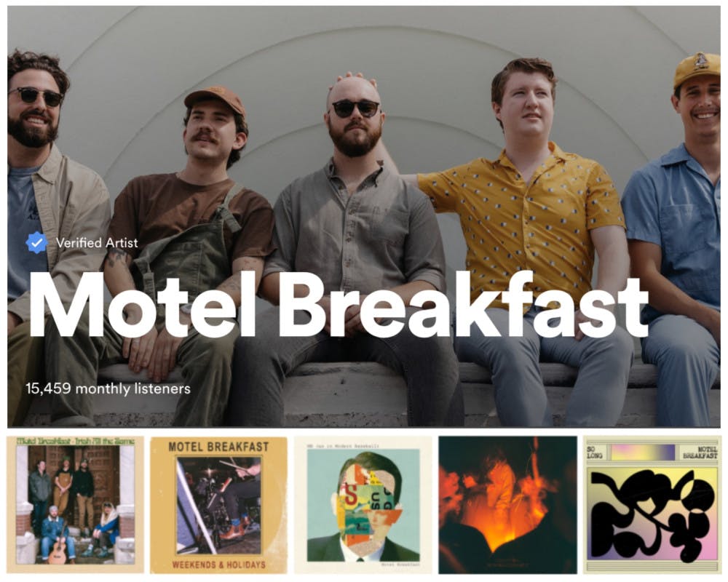Click the "Verified Artist" label
The image size is (728, 582).
click(97, 243)
